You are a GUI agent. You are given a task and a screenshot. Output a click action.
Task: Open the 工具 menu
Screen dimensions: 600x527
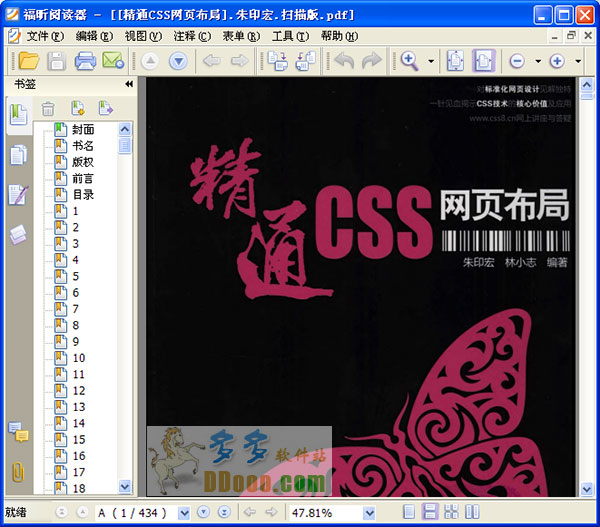click(290, 36)
